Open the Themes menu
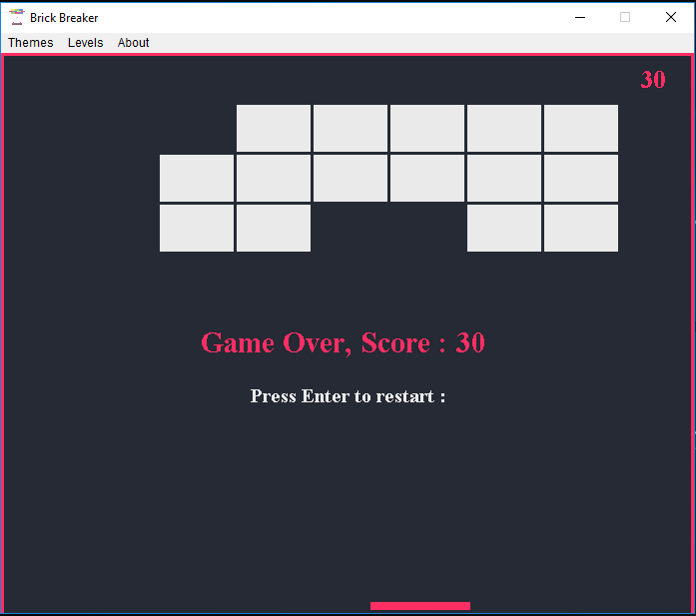The height and width of the screenshot is (616, 696). tap(31, 43)
